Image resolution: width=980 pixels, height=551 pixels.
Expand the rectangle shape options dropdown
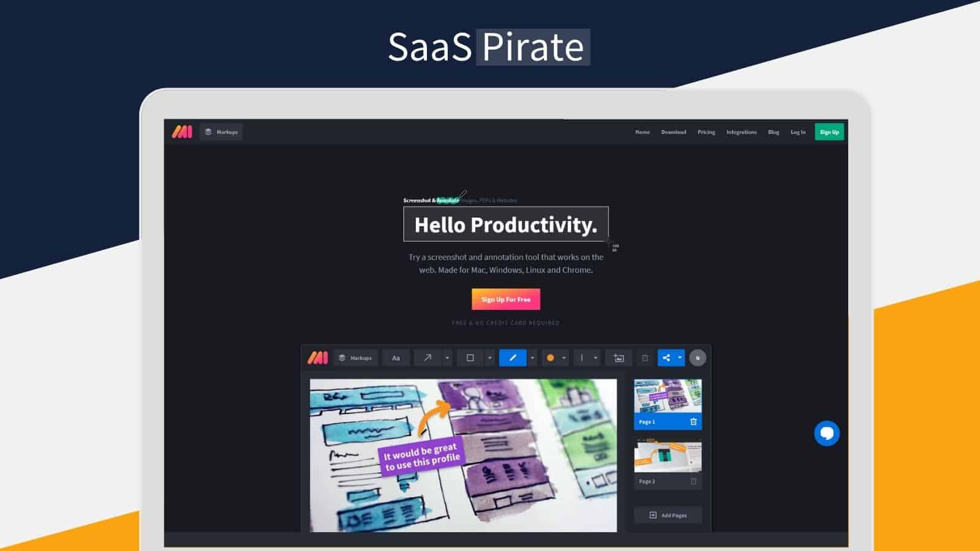tap(490, 358)
